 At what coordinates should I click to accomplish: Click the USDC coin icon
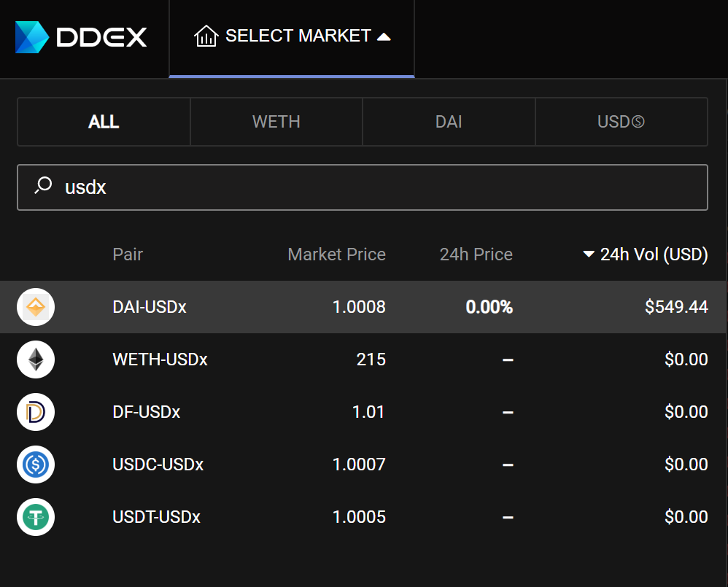tap(36, 464)
